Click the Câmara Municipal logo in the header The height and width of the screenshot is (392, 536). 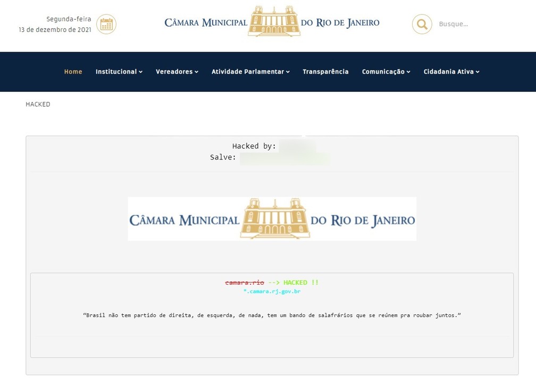click(x=272, y=22)
